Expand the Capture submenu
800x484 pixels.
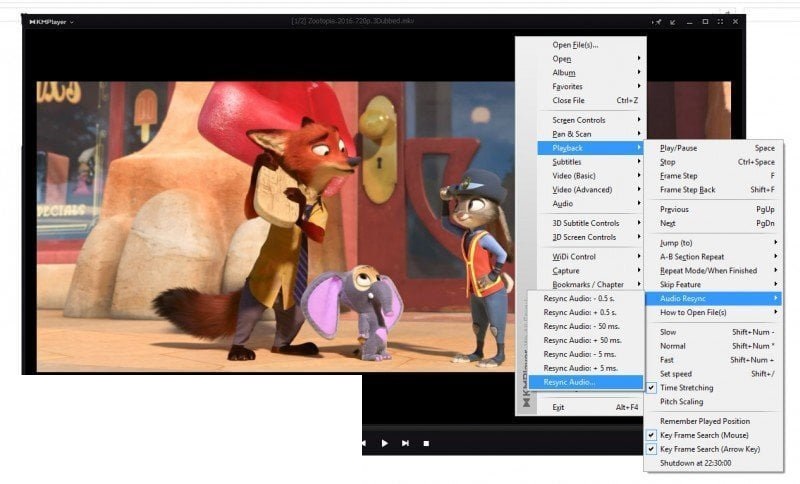click(x=591, y=270)
